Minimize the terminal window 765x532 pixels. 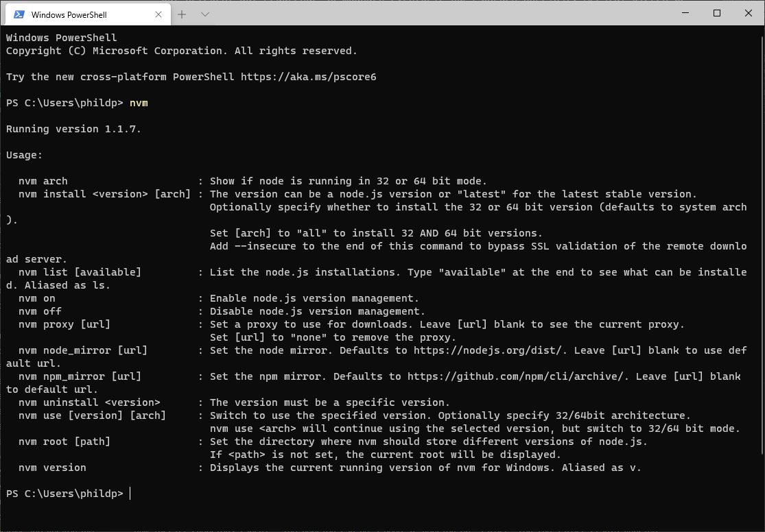[x=685, y=13]
